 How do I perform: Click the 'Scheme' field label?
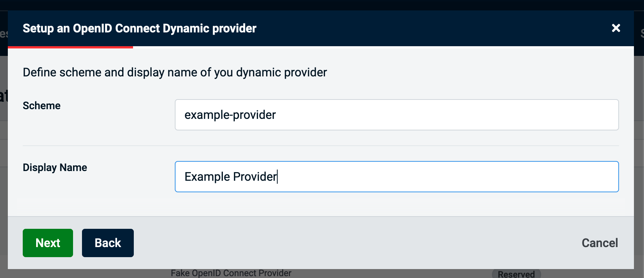pos(42,106)
